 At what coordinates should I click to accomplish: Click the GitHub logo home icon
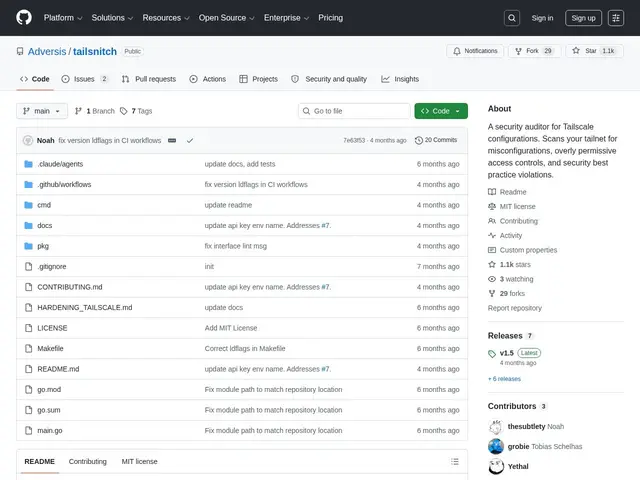24,18
